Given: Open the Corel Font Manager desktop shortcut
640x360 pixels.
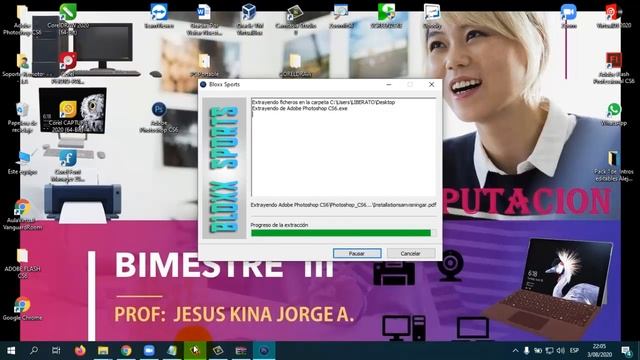Looking at the screenshot, I should 68,167.
